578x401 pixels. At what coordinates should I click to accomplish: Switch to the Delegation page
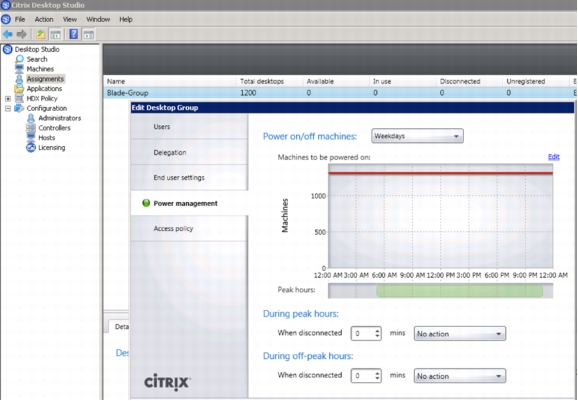(x=189, y=152)
